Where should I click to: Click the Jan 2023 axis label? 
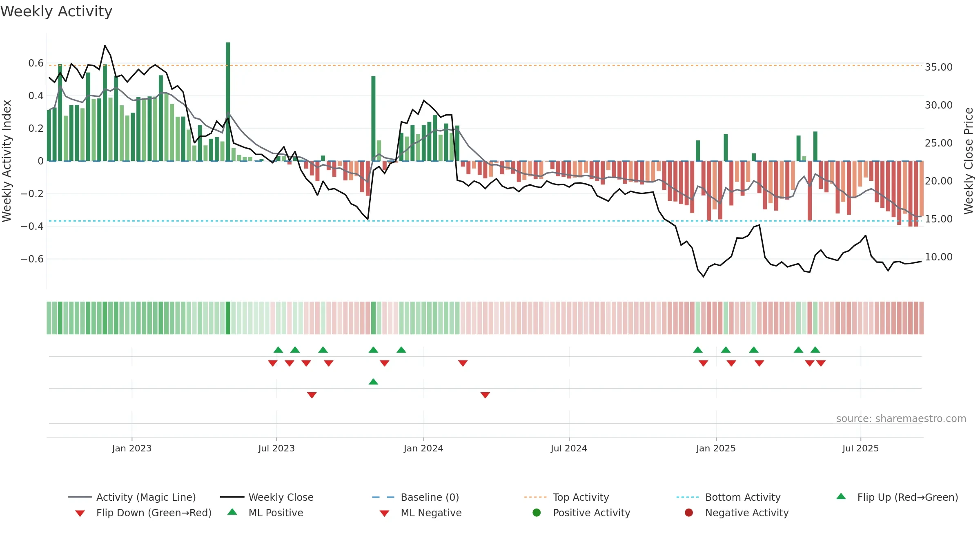(x=132, y=448)
